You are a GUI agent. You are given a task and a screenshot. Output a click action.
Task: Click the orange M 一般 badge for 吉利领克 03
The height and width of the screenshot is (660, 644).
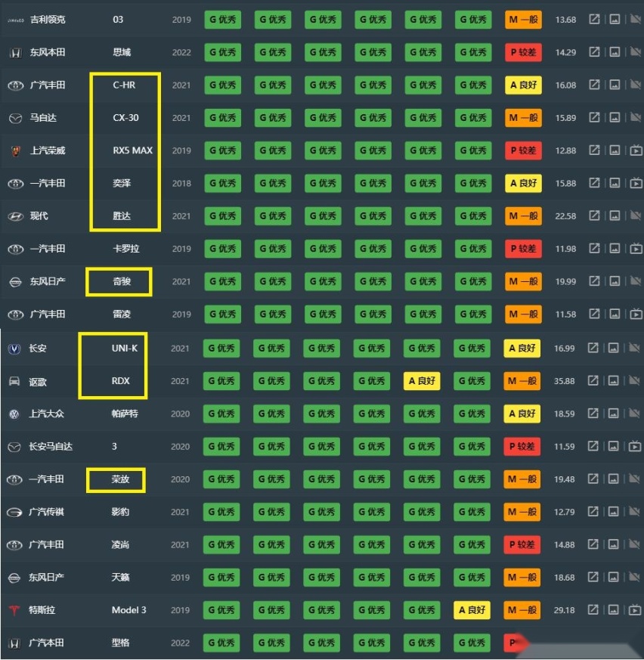pyautogui.click(x=523, y=20)
